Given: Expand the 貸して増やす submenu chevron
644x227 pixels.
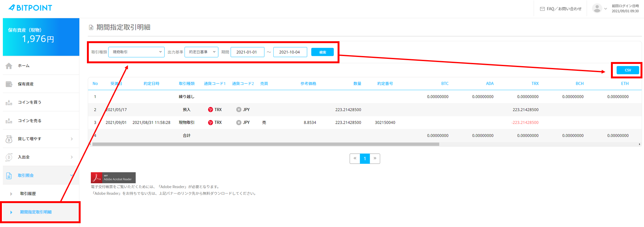Looking at the screenshot, I should tap(72, 139).
